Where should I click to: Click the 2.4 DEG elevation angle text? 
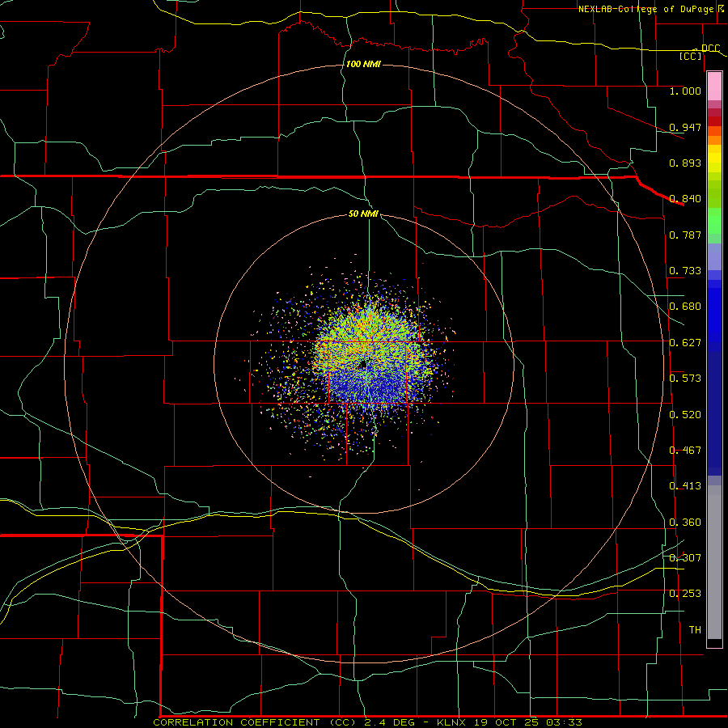point(388,722)
